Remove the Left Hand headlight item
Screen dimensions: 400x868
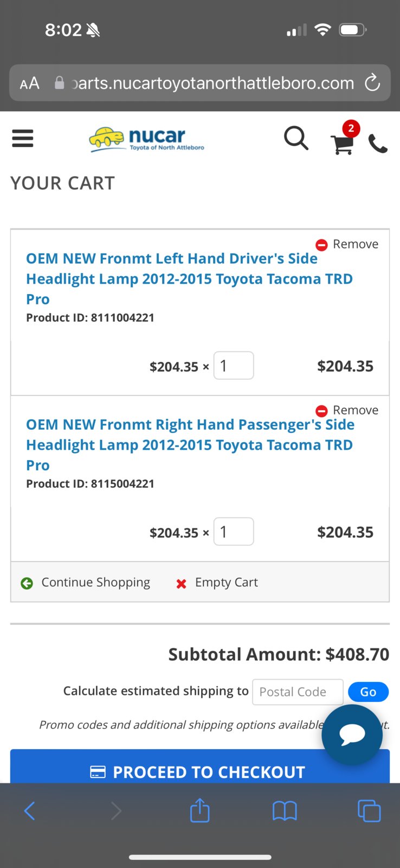pyautogui.click(x=347, y=244)
